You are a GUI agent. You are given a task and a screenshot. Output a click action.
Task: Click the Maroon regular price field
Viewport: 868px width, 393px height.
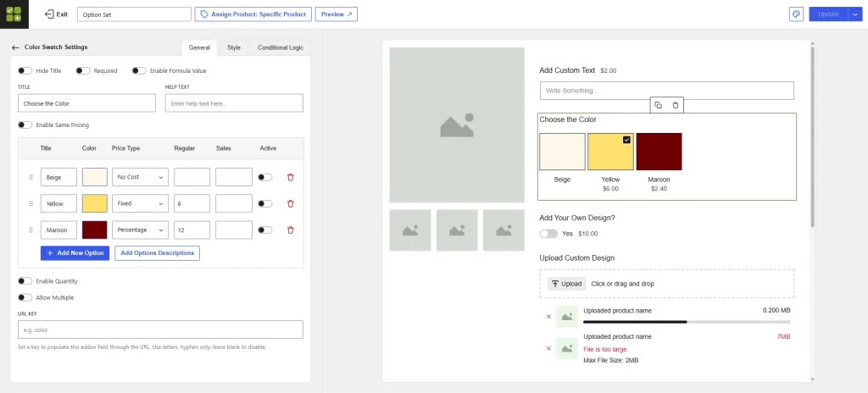(x=192, y=230)
